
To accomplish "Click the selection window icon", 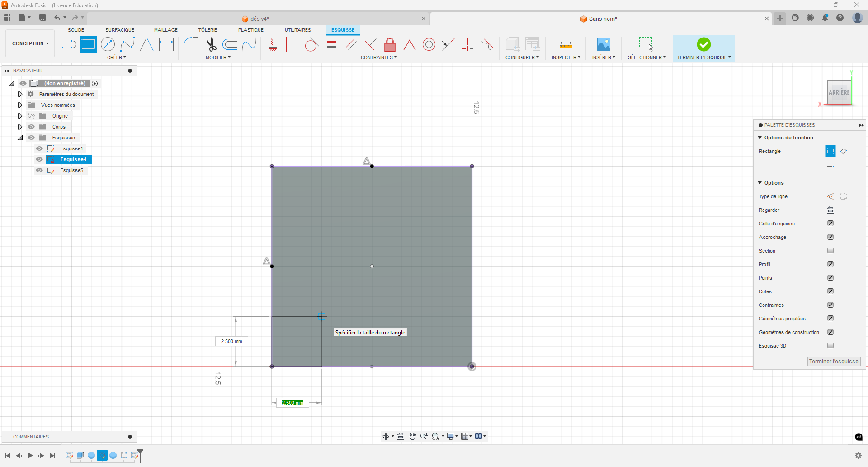I will coord(646,43).
